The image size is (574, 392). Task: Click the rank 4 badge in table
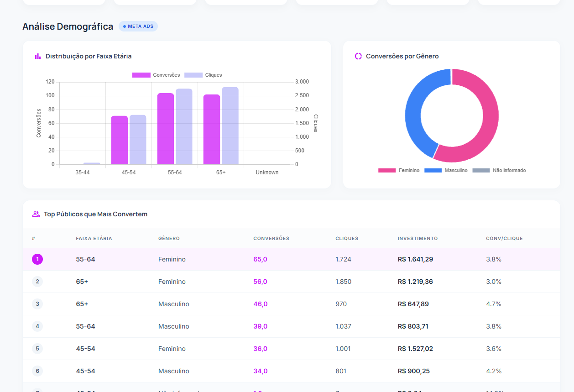tap(37, 326)
